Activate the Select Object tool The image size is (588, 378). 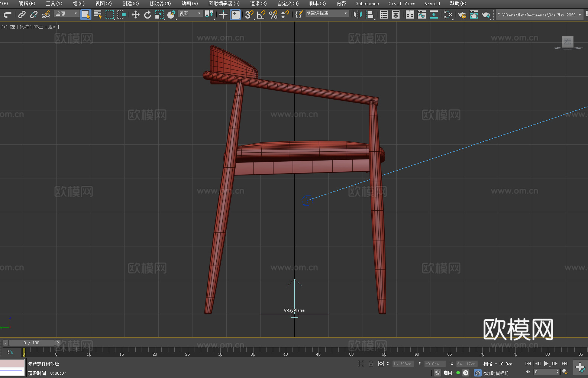click(x=86, y=15)
